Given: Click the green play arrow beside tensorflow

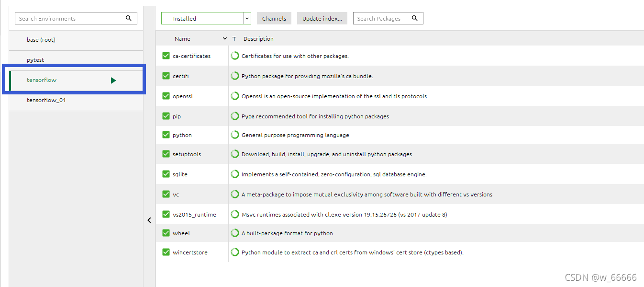Looking at the screenshot, I should point(113,80).
